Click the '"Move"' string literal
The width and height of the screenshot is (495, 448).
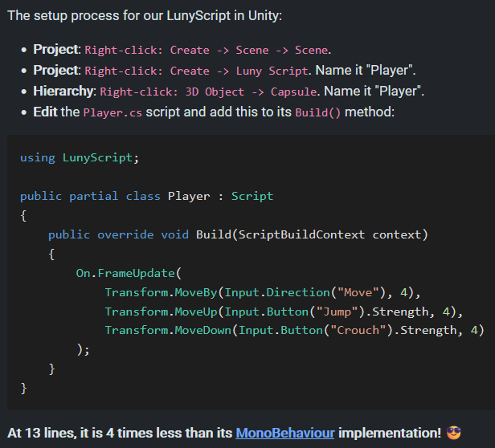click(358, 292)
